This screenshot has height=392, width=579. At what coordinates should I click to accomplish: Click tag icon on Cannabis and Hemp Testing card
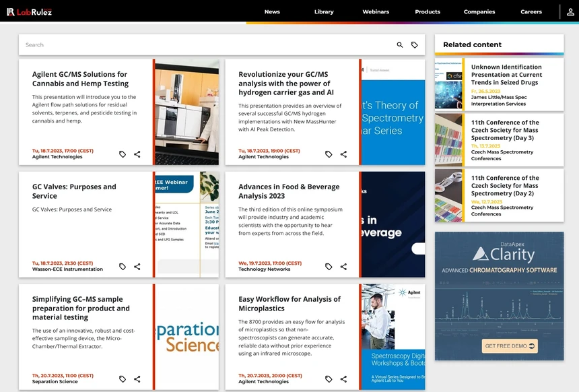coord(123,154)
